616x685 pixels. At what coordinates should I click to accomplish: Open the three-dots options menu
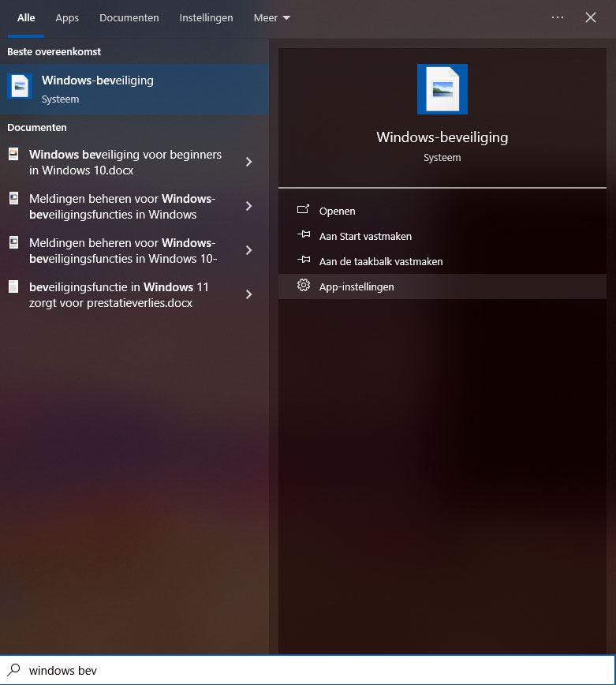(x=558, y=17)
